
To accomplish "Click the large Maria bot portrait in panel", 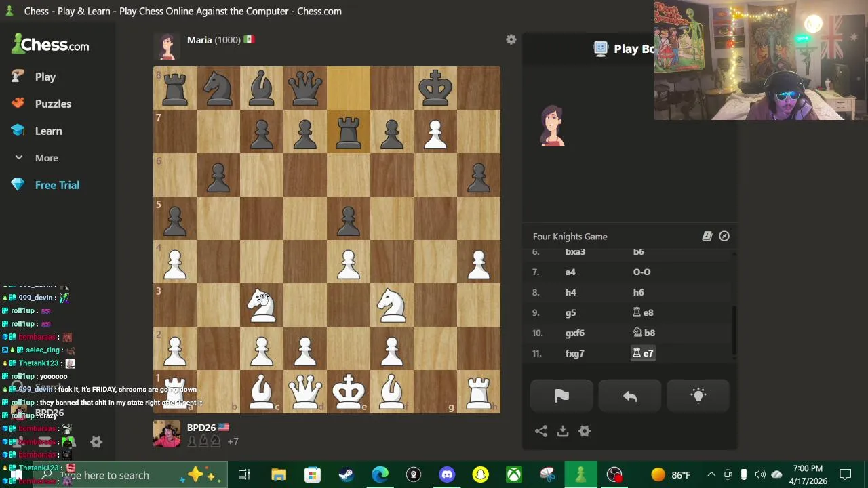I will pyautogui.click(x=552, y=126).
